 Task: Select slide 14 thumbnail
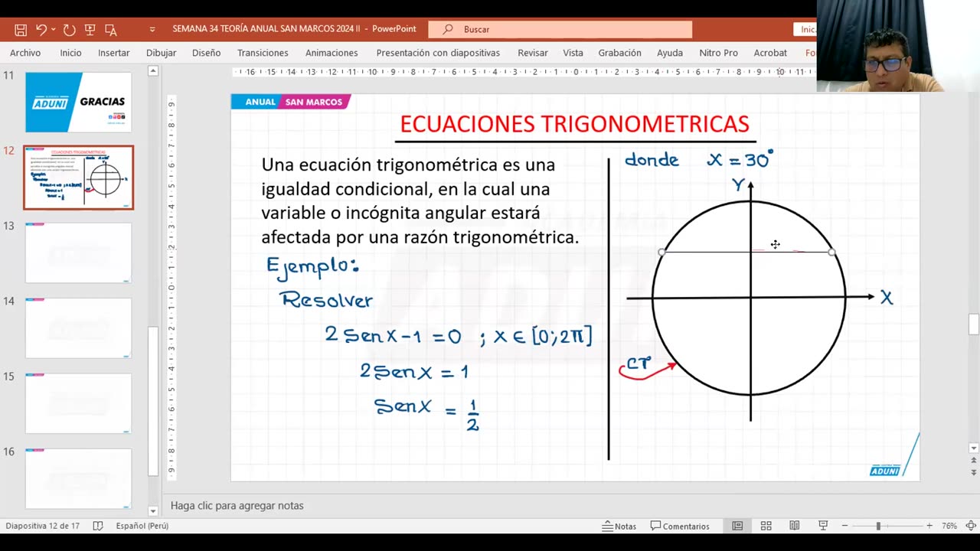[x=78, y=328]
